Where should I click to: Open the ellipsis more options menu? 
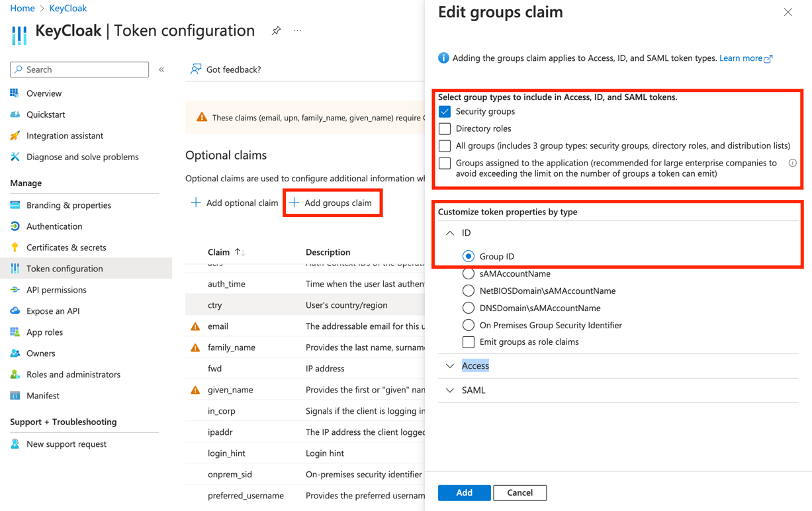[x=298, y=31]
